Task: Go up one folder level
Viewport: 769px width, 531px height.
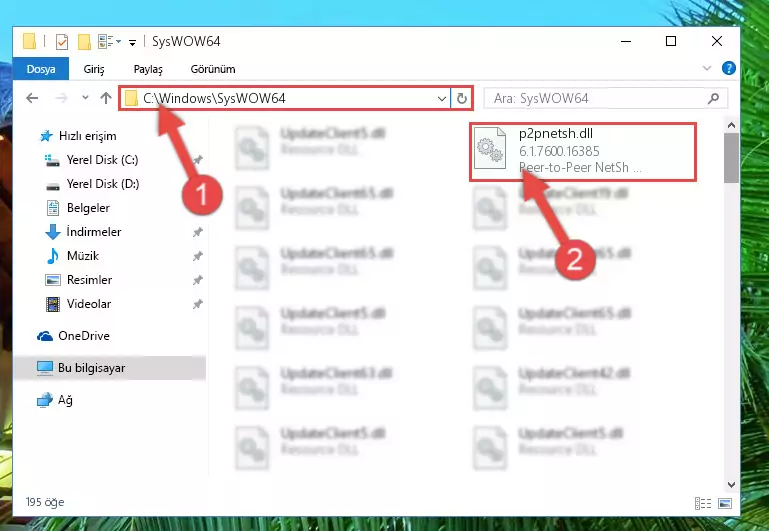Action: coord(105,98)
